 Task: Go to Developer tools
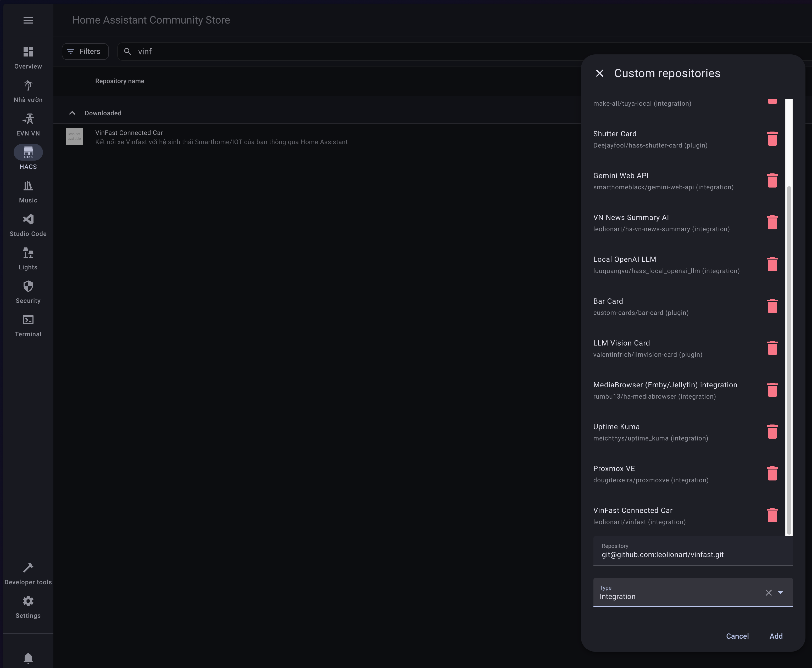coord(28,573)
